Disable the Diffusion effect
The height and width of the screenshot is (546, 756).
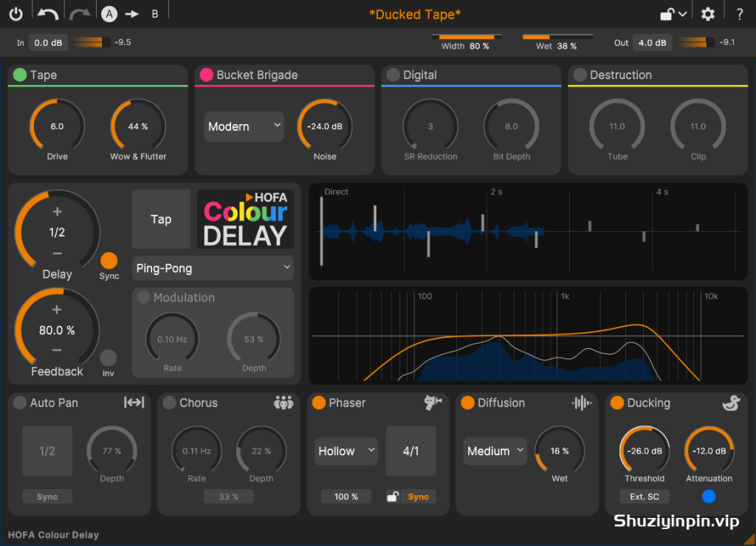pos(467,403)
